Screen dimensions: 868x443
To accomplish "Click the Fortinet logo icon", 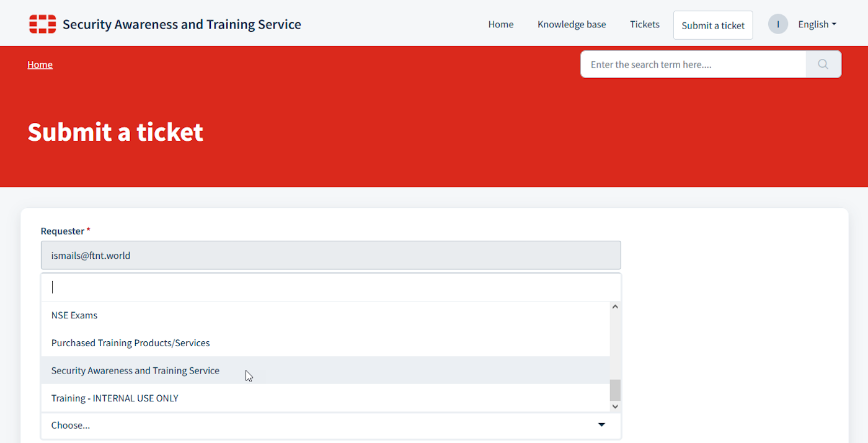I will pyautogui.click(x=42, y=24).
